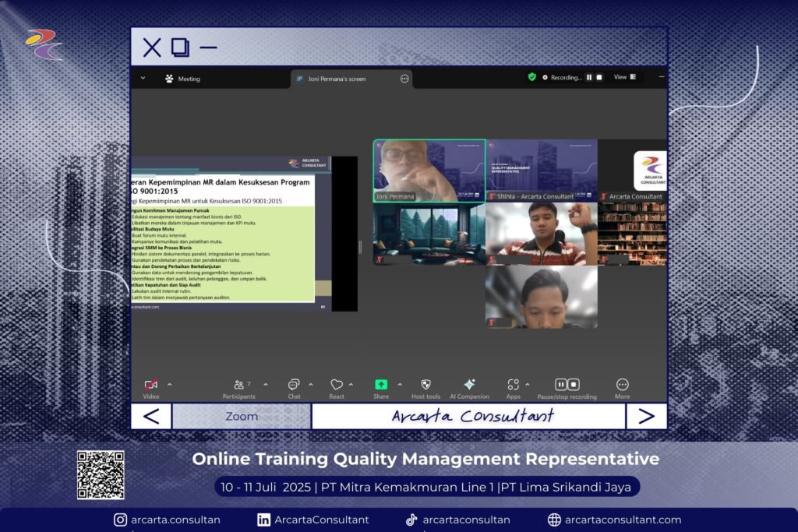Click the green encryption shield icon
The image size is (798, 532).
(531, 77)
